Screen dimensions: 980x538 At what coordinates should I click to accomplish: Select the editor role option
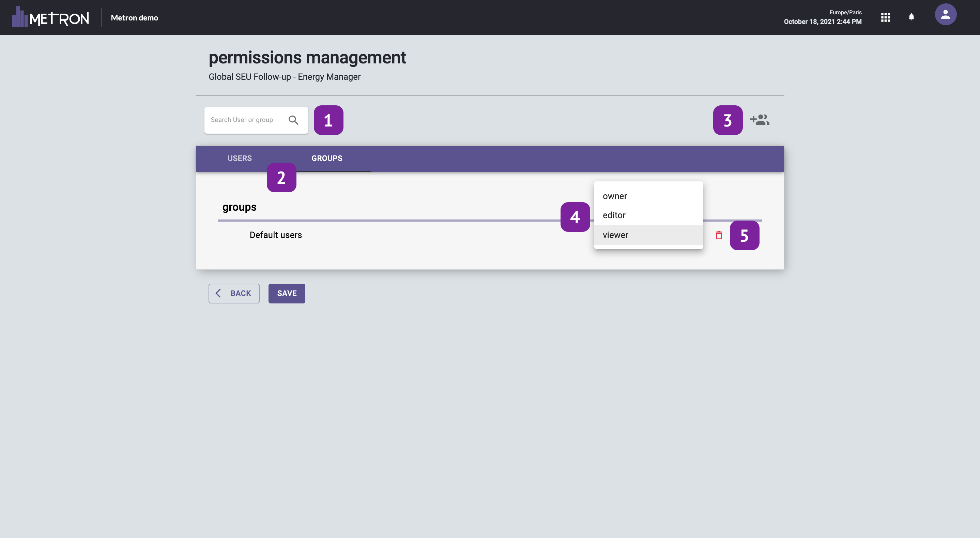point(614,215)
